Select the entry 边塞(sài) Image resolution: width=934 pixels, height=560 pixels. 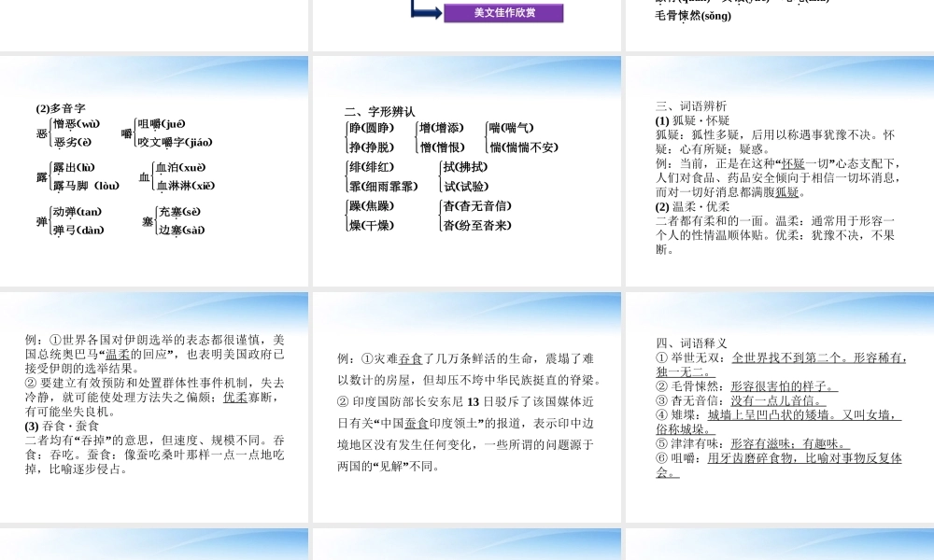[x=182, y=230]
